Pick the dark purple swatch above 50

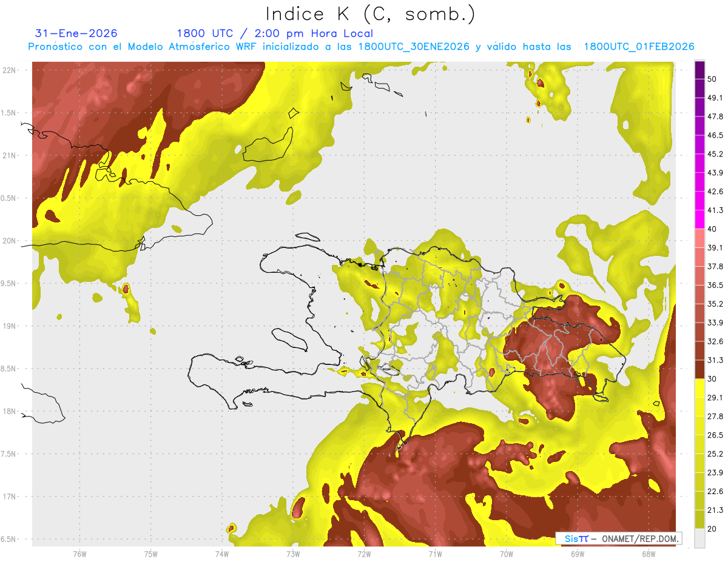coord(699,70)
